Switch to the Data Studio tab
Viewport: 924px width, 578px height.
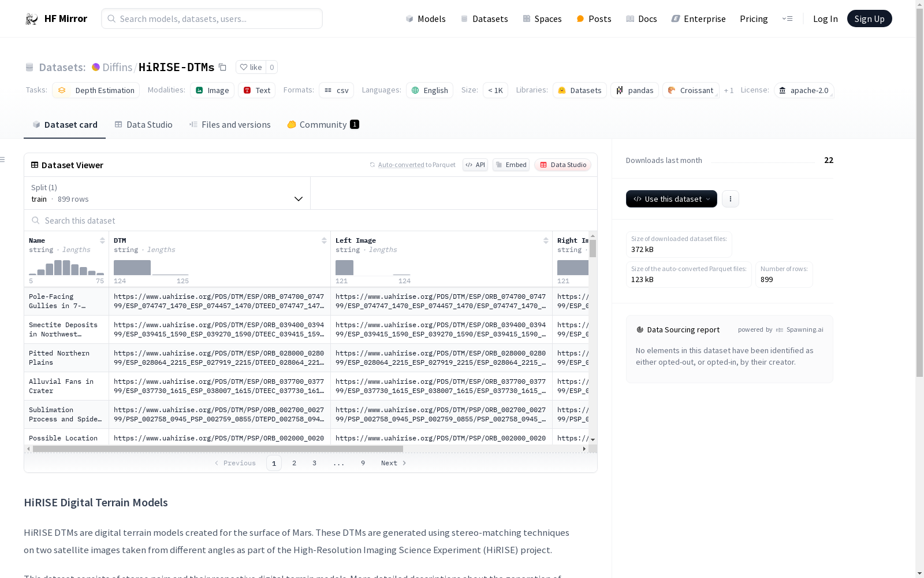point(144,124)
